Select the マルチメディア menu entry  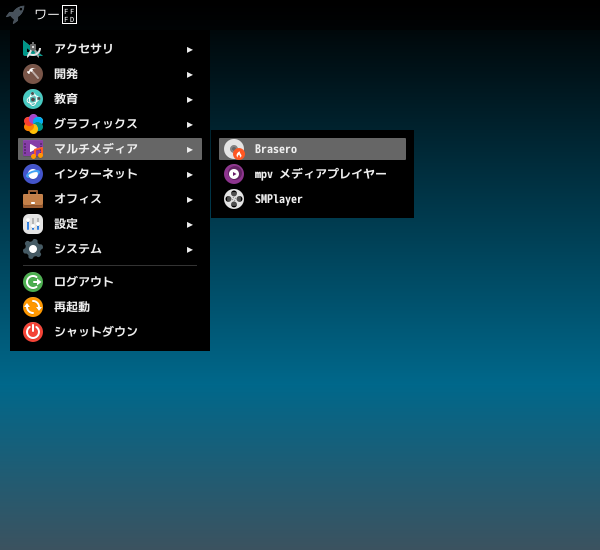point(110,149)
